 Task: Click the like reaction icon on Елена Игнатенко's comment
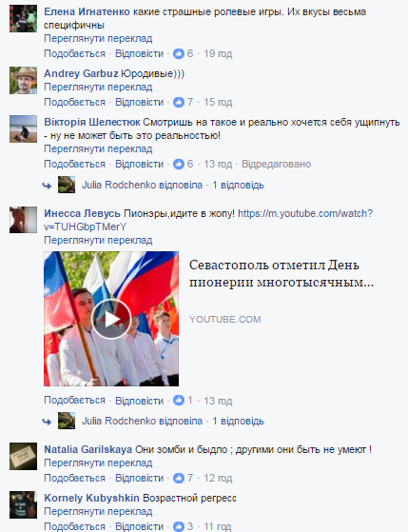179,53
